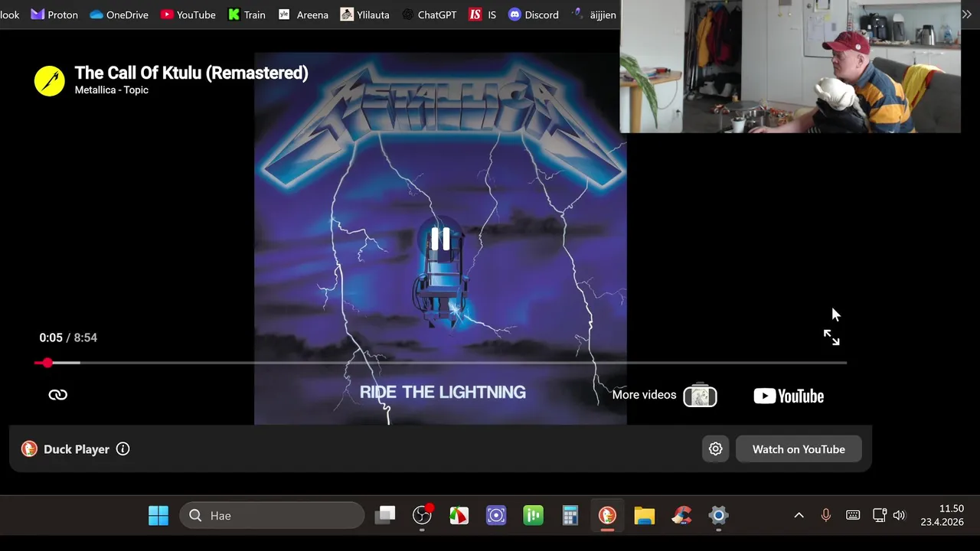Open the green audio bars app icon
This screenshot has width=980, height=551.
pyautogui.click(x=533, y=516)
